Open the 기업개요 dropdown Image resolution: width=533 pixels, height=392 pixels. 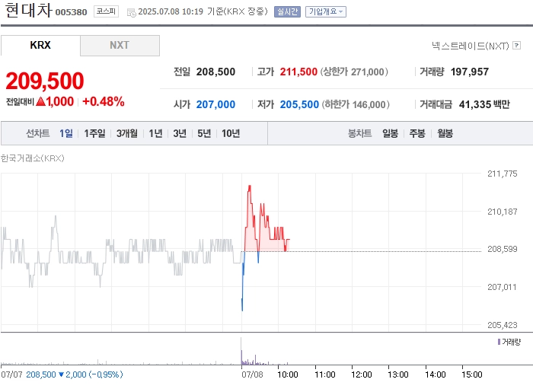[x=326, y=11]
